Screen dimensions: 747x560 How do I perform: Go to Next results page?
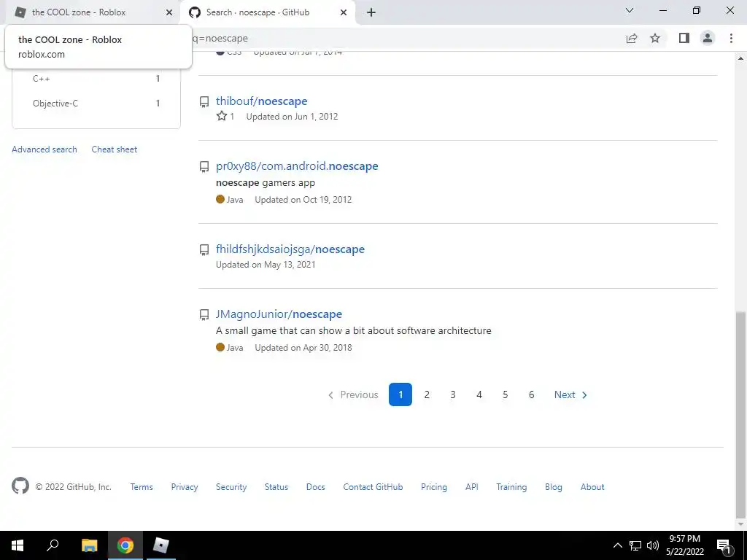coord(570,394)
